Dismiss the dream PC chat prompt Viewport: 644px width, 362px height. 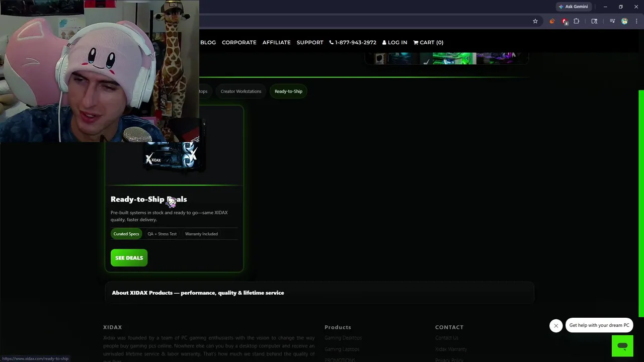556,326
